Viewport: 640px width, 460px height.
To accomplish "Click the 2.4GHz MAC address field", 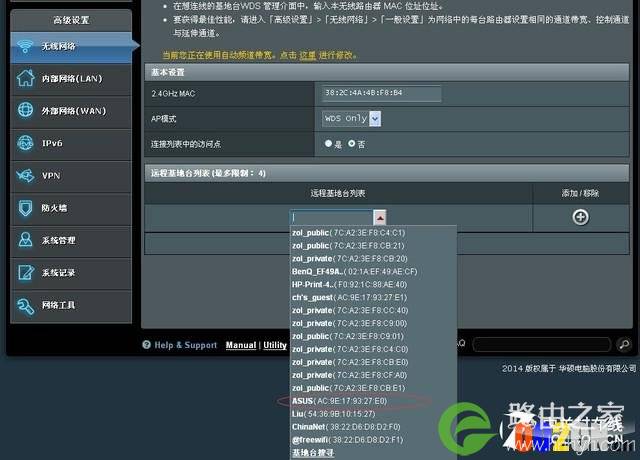I will pos(381,93).
